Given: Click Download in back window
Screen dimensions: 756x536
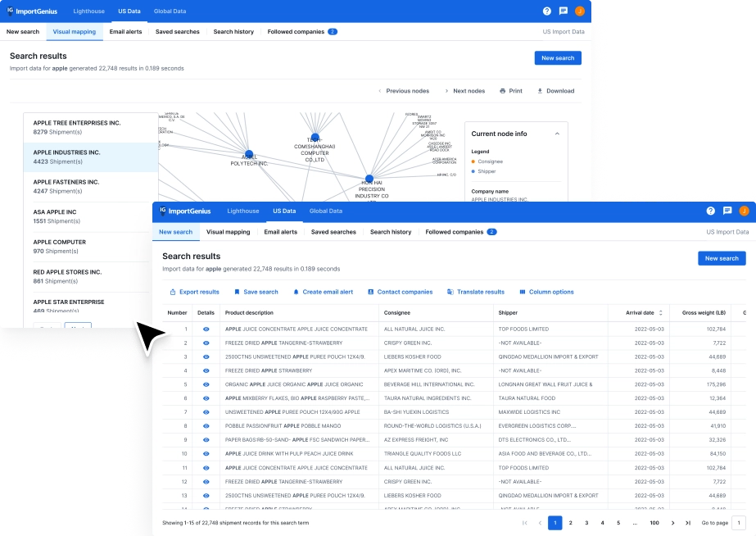Looking at the screenshot, I should (x=556, y=91).
